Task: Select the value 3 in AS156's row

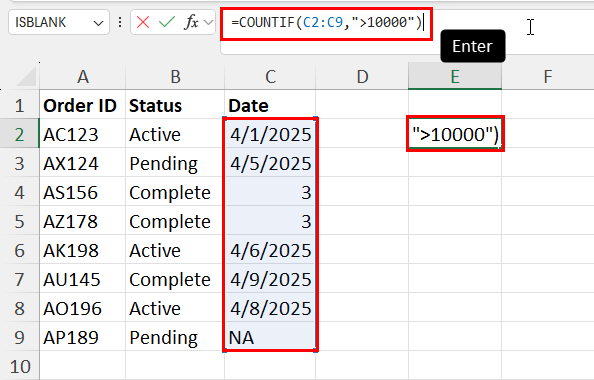Action: 270,192
